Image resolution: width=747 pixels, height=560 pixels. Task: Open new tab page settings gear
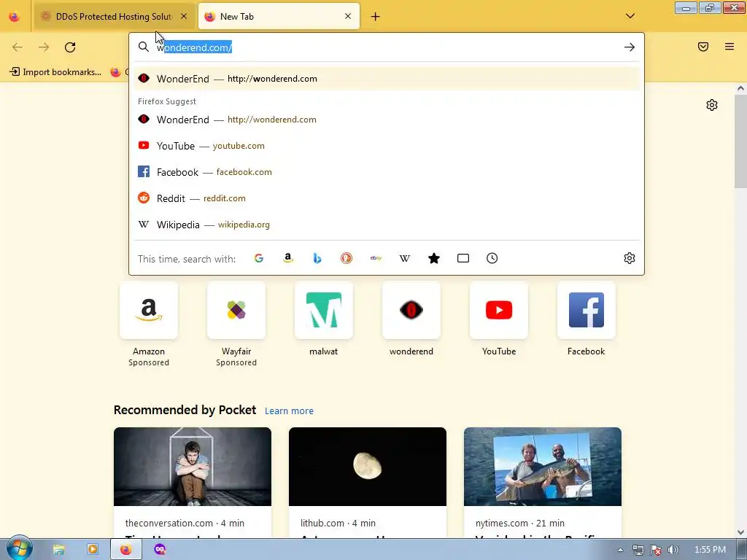712,105
